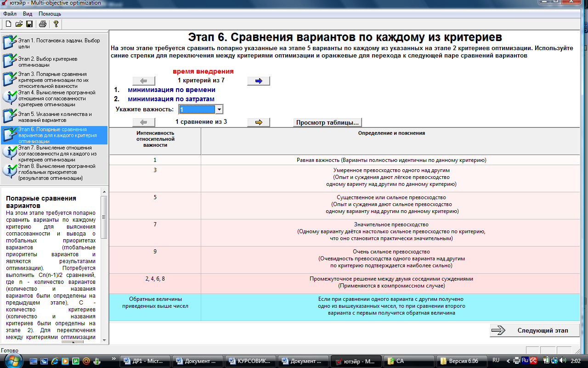588x368 pixels.
Task: Click the New file toolbar icon
Action: coord(8,24)
